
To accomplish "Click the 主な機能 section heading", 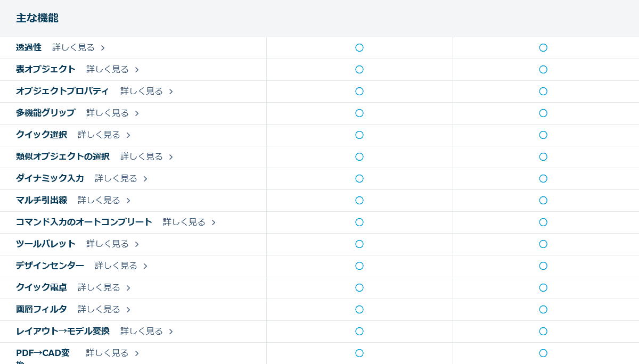I will point(37,18).
